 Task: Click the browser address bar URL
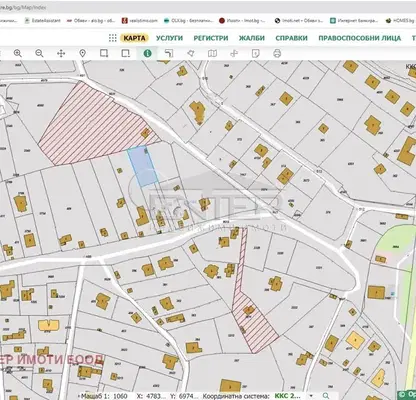[23, 7]
